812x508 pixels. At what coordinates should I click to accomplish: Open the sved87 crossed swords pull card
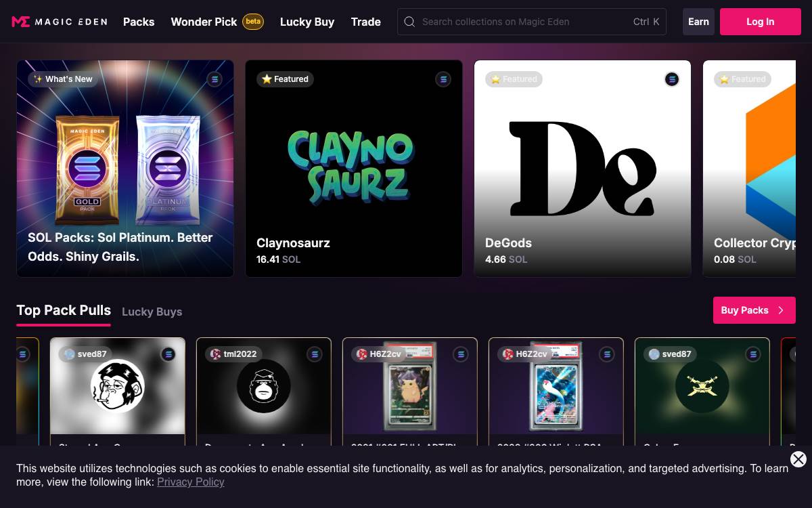pos(702,391)
